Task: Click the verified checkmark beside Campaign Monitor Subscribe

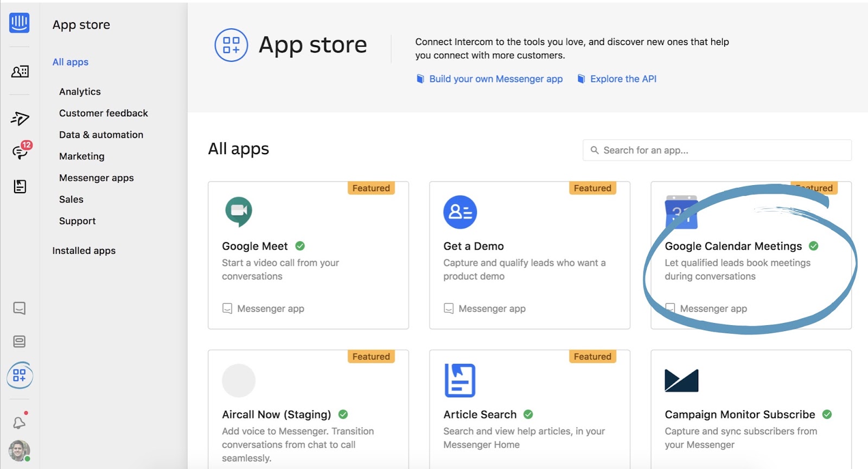Action: tap(827, 414)
